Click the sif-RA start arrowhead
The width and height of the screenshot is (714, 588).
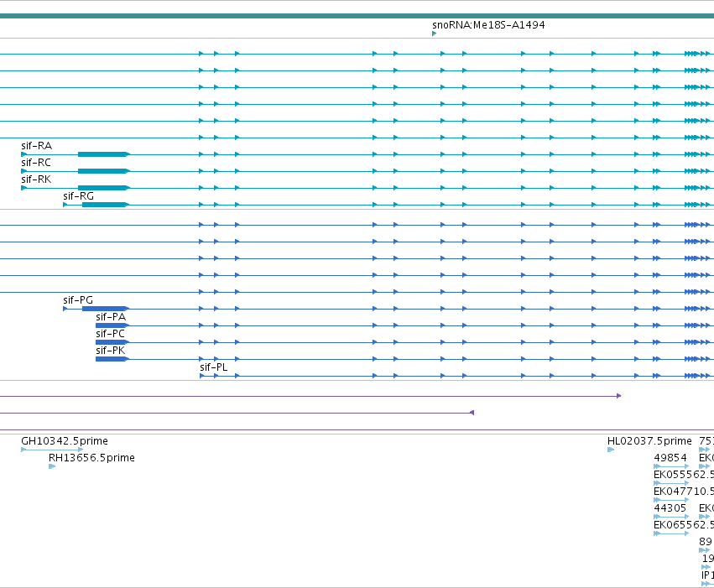(x=23, y=154)
